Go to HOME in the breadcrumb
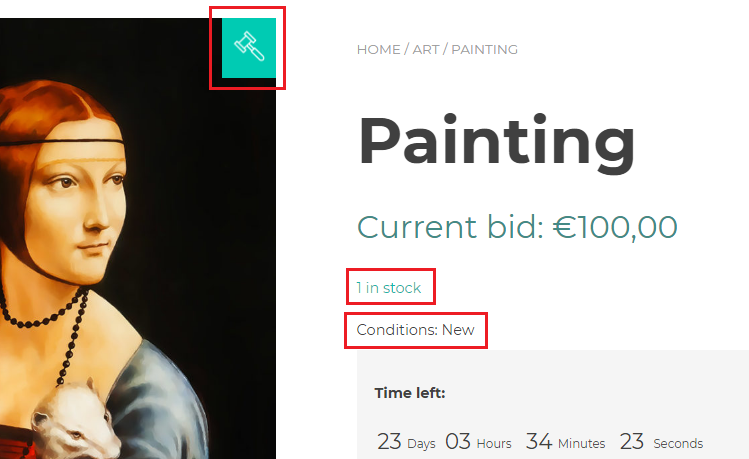 pyautogui.click(x=378, y=50)
